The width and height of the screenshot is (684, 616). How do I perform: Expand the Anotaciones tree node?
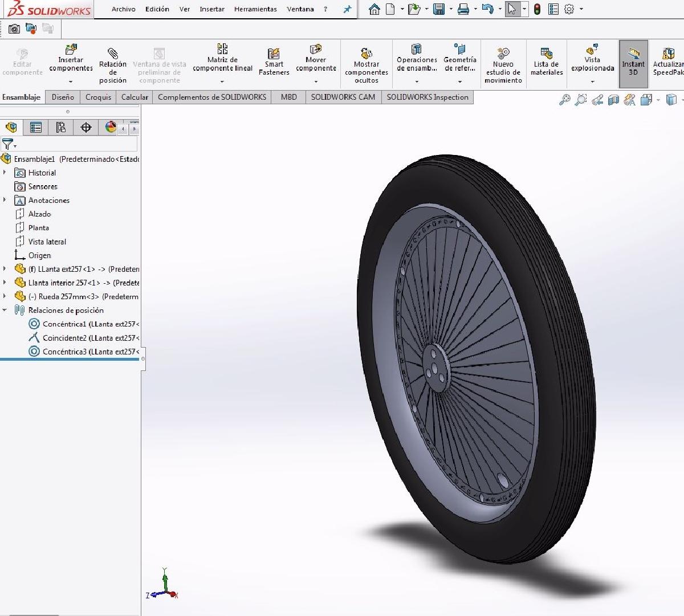(x=5, y=200)
